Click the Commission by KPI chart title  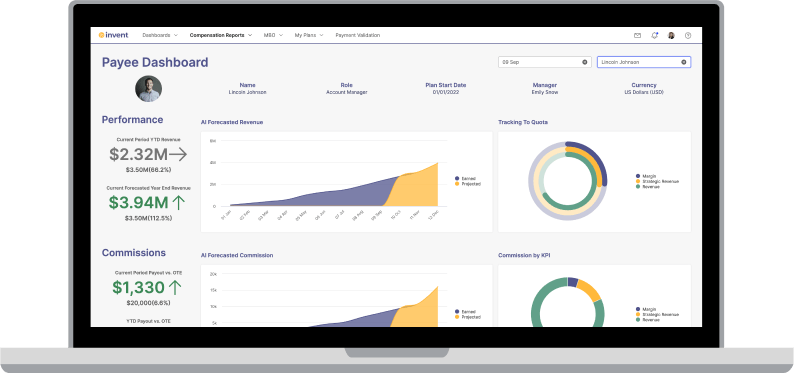pyautogui.click(x=524, y=255)
